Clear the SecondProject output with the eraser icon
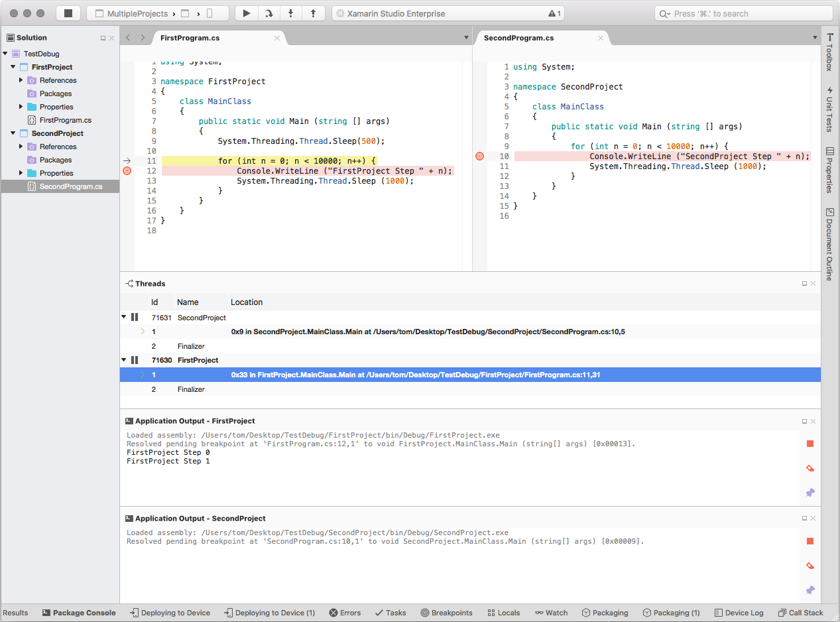The width and height of the screenshot is (840, 622). coord(810,565)
